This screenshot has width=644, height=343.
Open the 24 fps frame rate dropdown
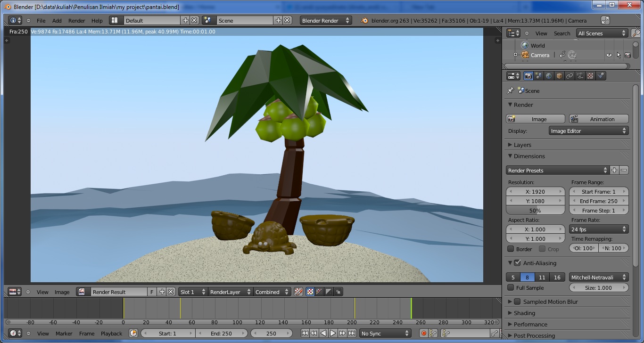pos(599,229)
